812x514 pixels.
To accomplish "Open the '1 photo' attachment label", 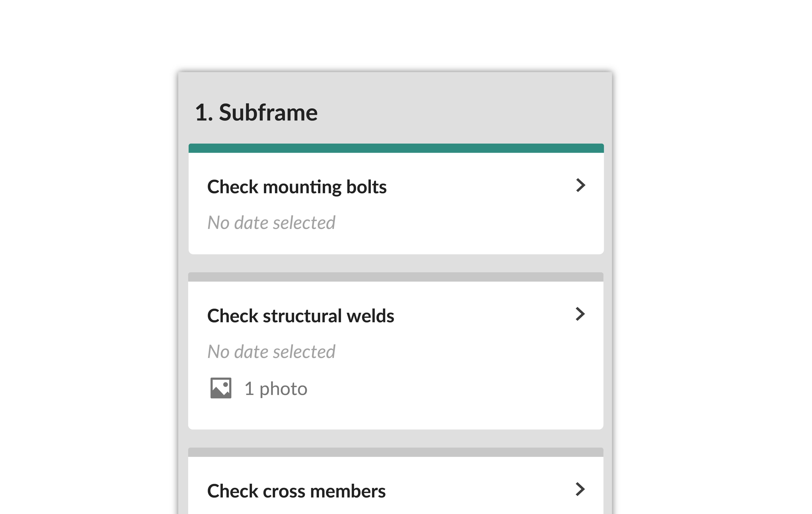I will 276,389.
